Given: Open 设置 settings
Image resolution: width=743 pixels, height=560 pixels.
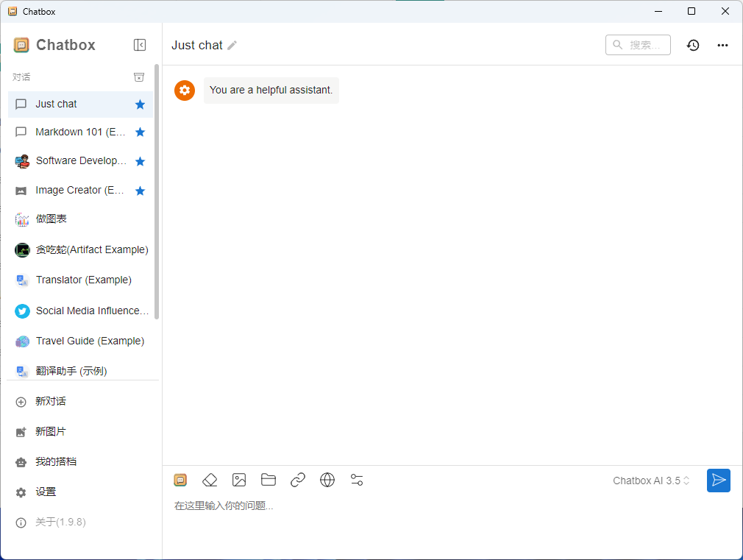Looking at the screenshot, I should (x=81, y=492).
